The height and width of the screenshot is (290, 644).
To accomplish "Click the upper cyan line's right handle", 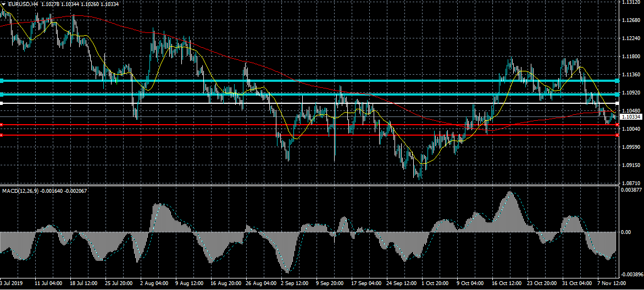I will pyautogui.click(x=618, y=81).
